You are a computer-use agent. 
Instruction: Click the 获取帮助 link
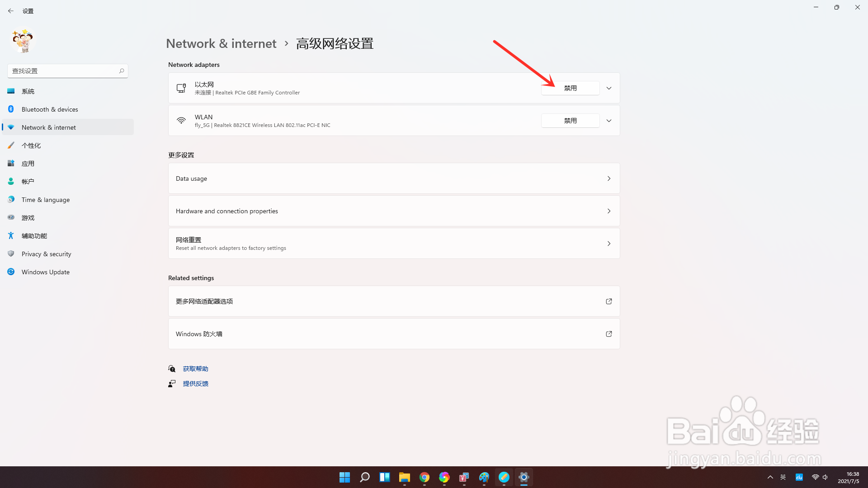[195, 369]
